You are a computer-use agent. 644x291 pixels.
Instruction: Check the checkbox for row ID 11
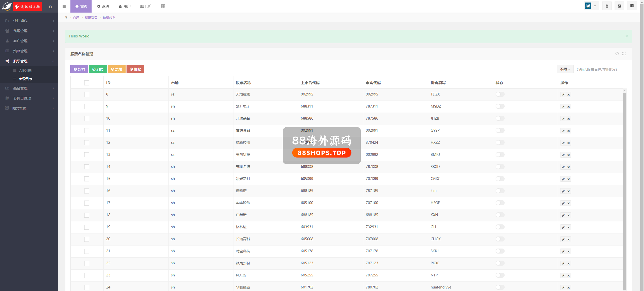[x=87, y=131]
